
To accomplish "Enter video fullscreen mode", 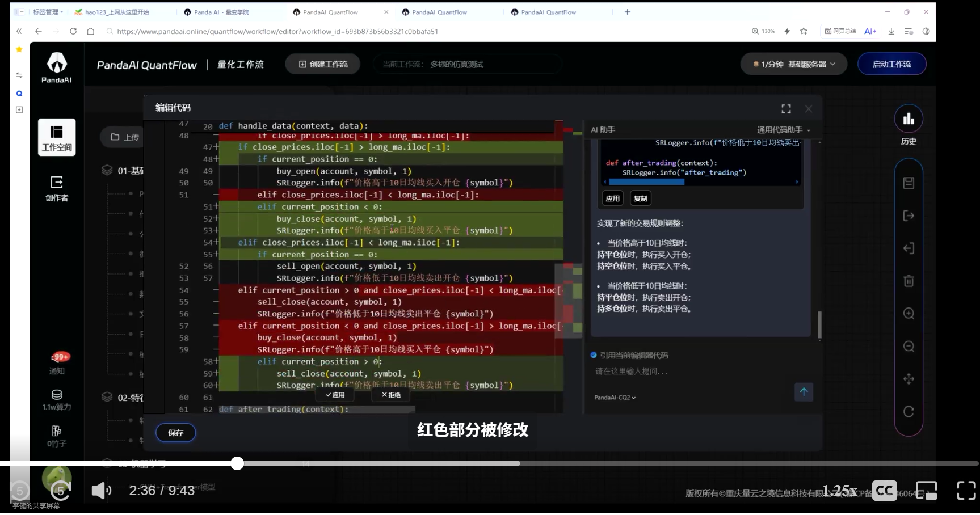I will (x=966, y=490).
